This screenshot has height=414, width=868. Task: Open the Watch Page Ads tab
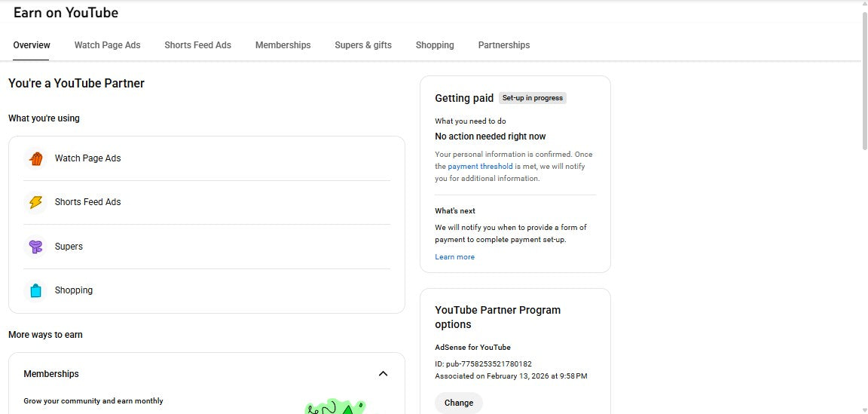point(108,45)
